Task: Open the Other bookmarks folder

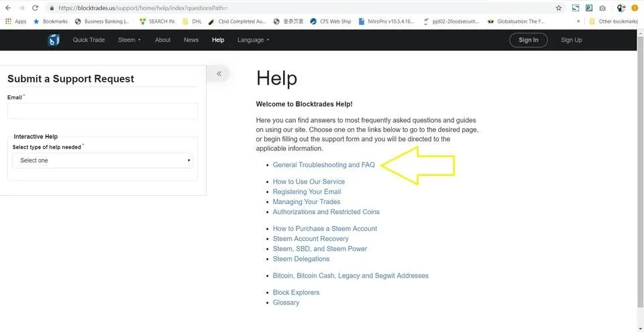Action: point(614,21)
